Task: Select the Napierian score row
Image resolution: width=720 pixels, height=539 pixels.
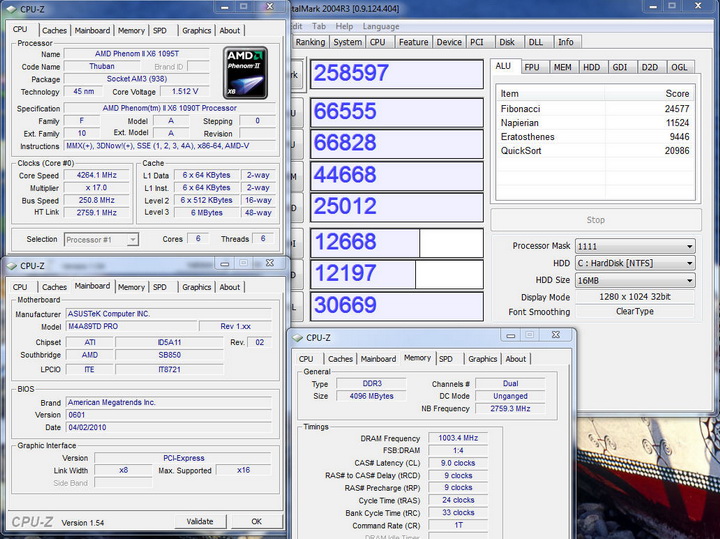Action: [595, 123]
